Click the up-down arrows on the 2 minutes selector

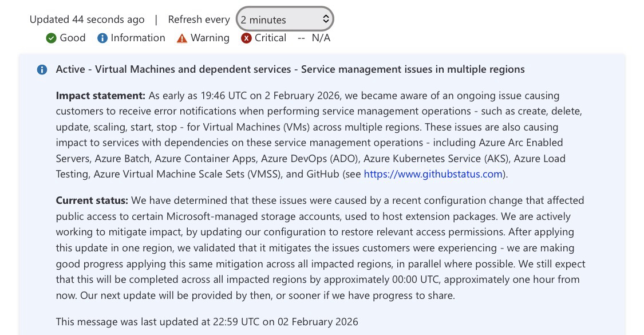tap(326, 19)
